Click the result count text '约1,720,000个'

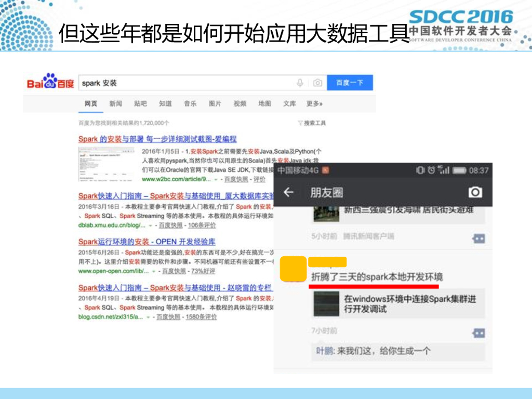pyautogui.click(x=149, y=123)
